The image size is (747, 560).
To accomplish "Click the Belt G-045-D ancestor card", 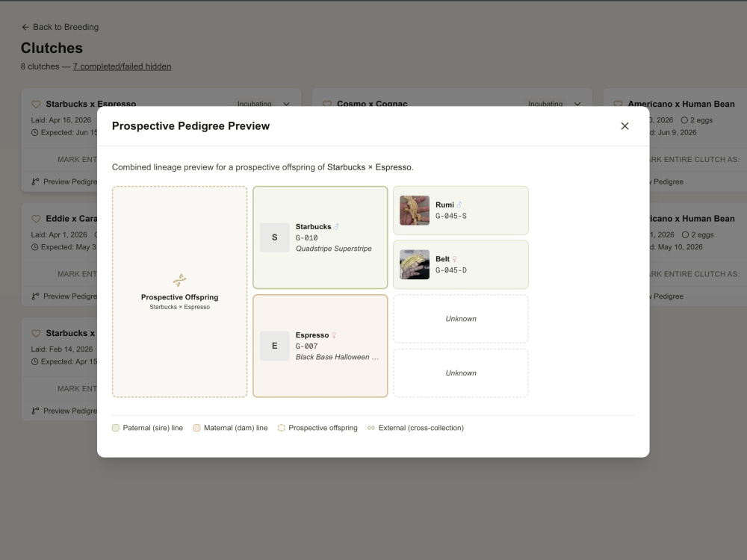I will pos(461,264).
